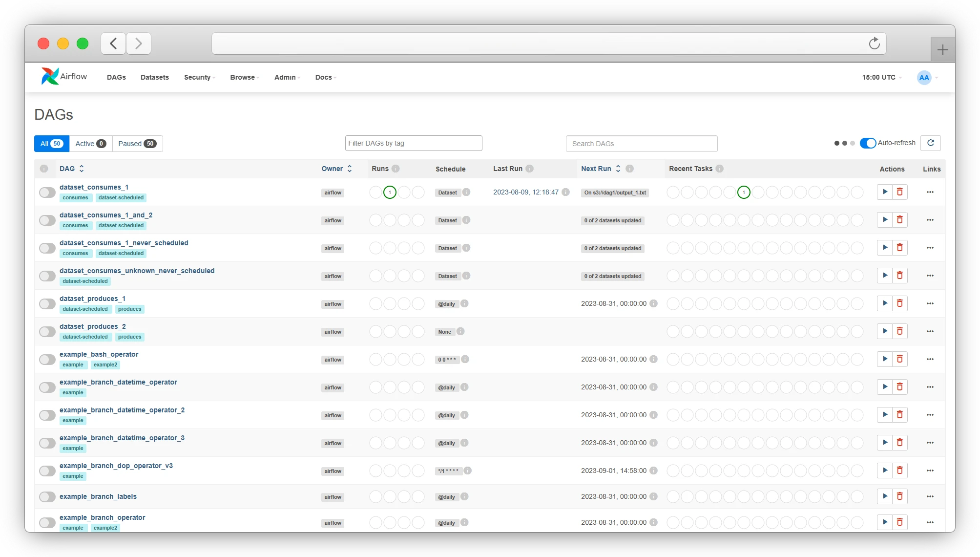The image size is (980, 557).
Task: Click the DAG list refresh button
Action: [930, 143]
